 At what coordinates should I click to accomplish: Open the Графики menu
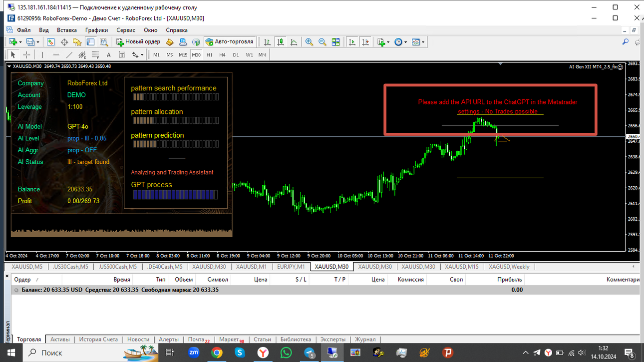(96, 30)
